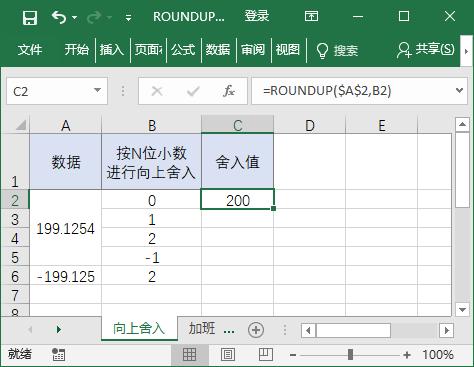
Task: Click cell B5 with value -1
Action: 152,257
